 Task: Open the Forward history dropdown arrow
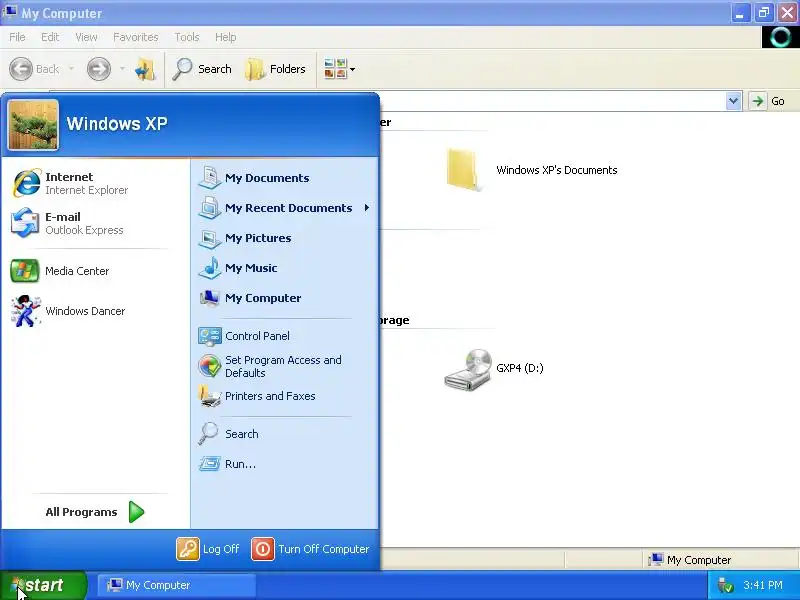pyautogui.click(x=122, y=69)
